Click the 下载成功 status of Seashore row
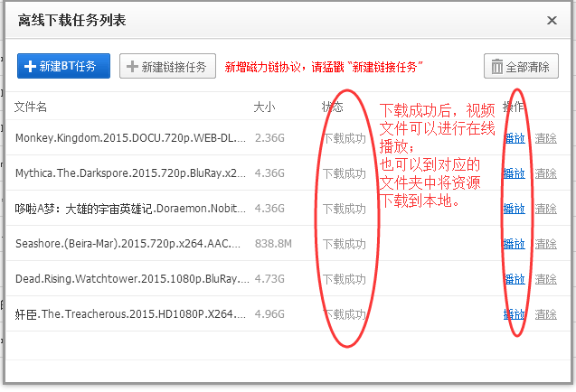 (345, 244)
